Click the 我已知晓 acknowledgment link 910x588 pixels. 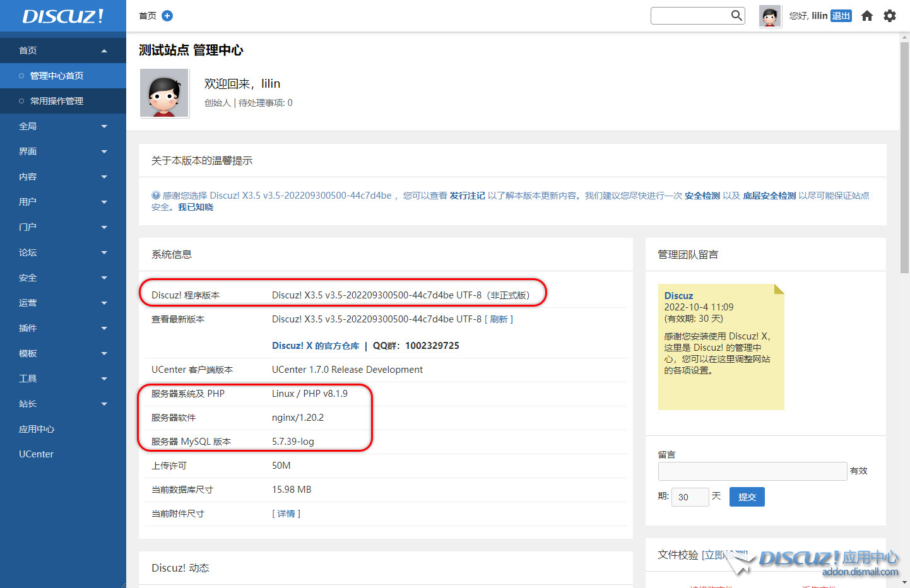pyautogui.click(x=196, y=207)
